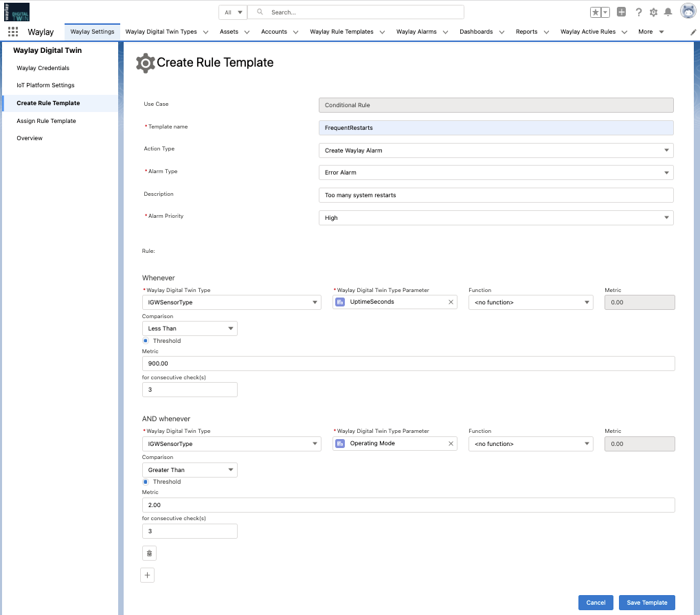Click the global create plus icon
Screen dimensions: 700x615
pyautogui.click(x=622, y=12)
